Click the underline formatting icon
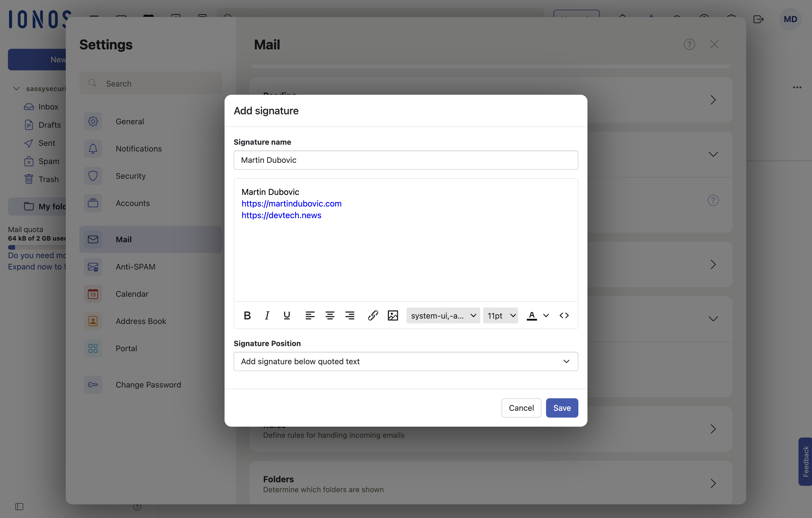 pos(287,315)
